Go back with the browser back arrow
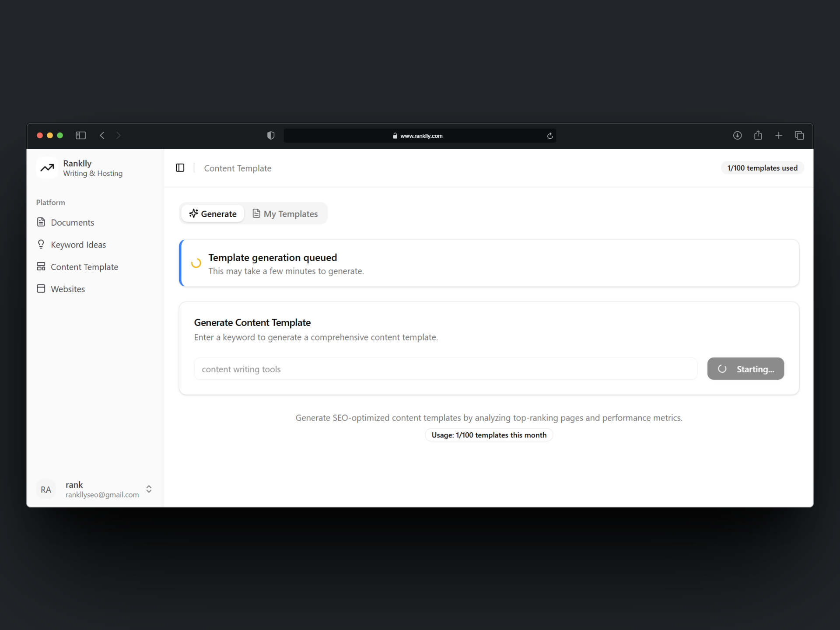The image size is (840, 630). [102, 136]
